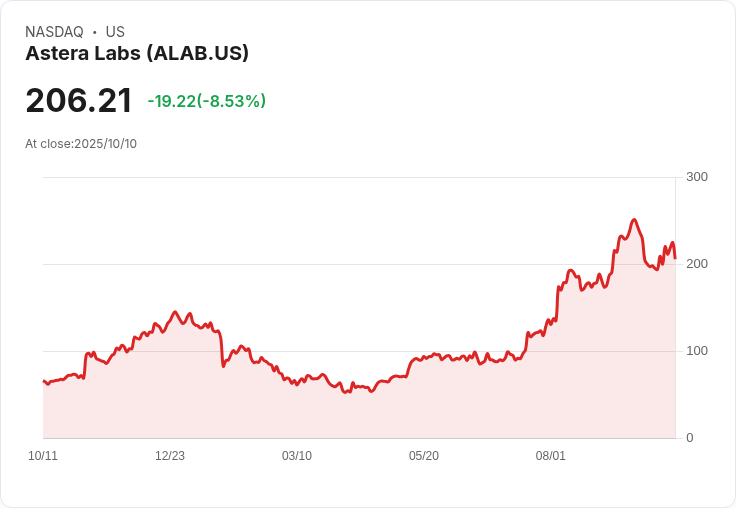Viewport: 736px width, 508px height.
Task: Pick the 05/20 date axis label
Action: (x=424, y=456)
